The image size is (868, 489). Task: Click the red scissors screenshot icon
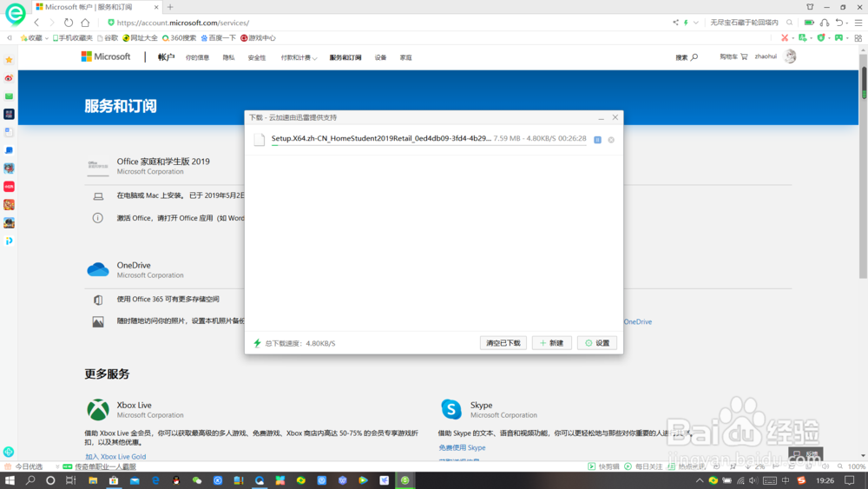tap(785, 37)
